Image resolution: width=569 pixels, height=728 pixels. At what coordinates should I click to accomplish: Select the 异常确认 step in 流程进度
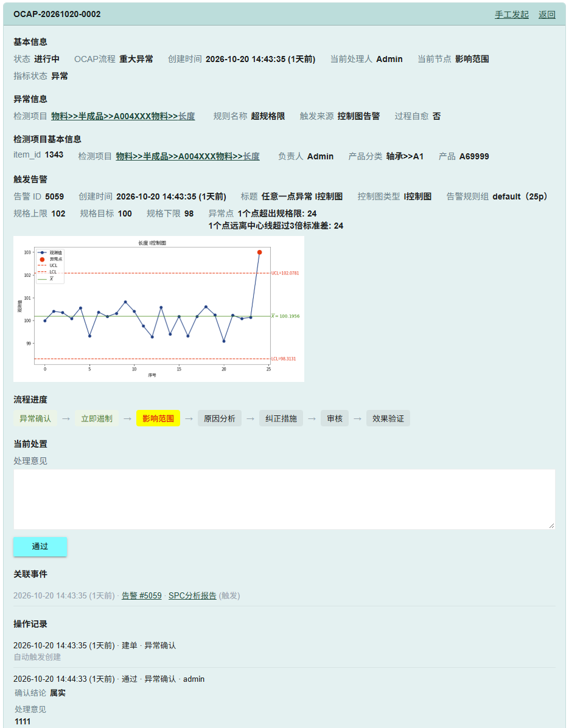pos(35,418)
